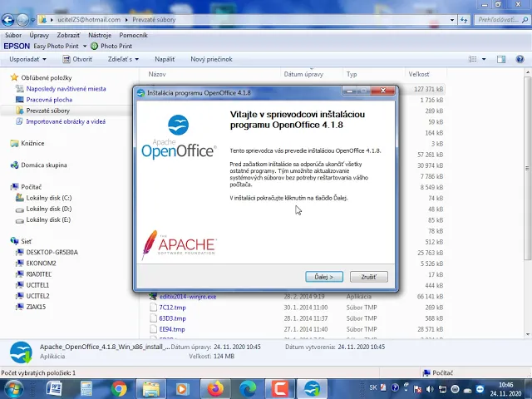The height and width of the screenshot is (399, 532).
Task: Click the Prevzaté súbory address breadcrumb
Action: [x=154, y=20]
